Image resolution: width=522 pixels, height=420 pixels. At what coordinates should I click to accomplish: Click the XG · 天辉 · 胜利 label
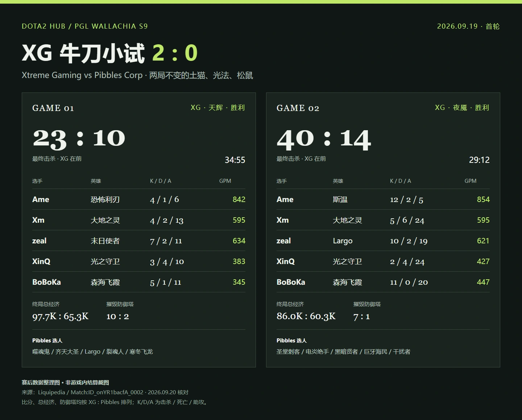[218, 108]
